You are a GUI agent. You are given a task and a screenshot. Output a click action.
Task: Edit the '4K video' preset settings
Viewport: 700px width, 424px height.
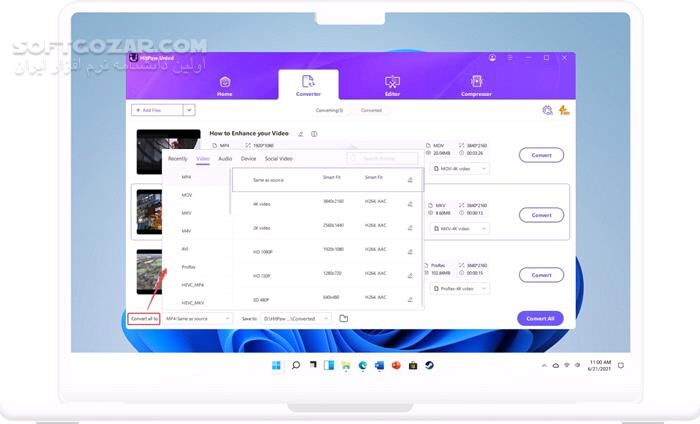410,204
